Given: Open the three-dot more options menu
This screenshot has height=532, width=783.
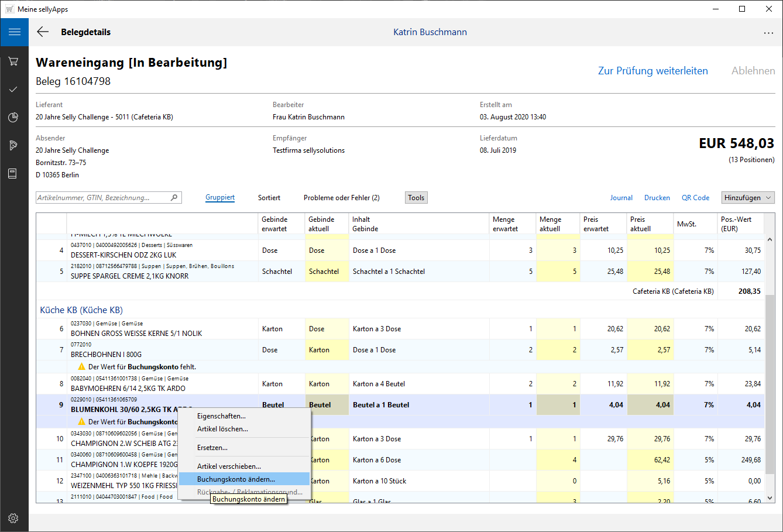Looking at the screenshot, I should 768,33.
